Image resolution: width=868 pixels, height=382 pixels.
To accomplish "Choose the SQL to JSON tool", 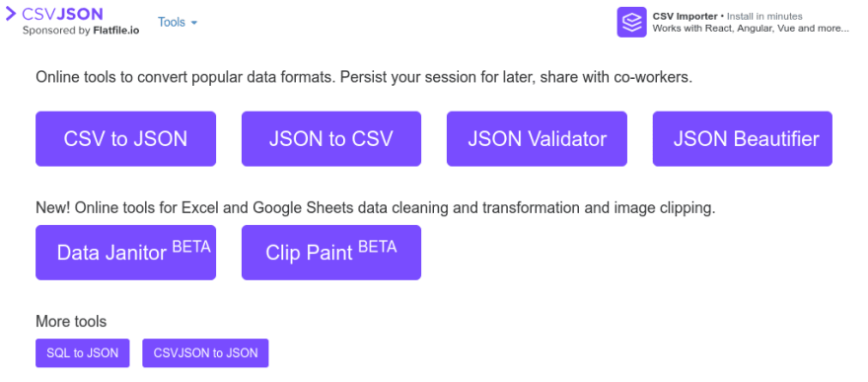I will point(83,353).
